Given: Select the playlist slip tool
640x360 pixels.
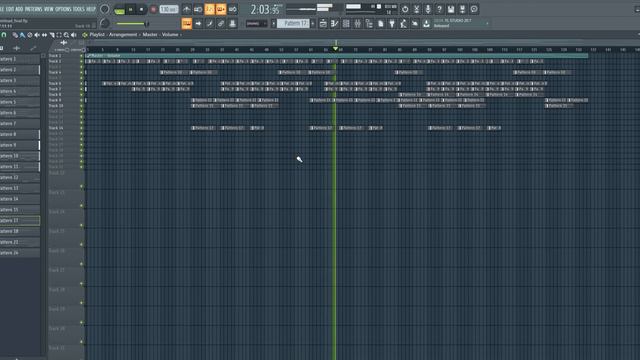Looking at the screenshot, I should pyautogui.click(x=44, y=35).
